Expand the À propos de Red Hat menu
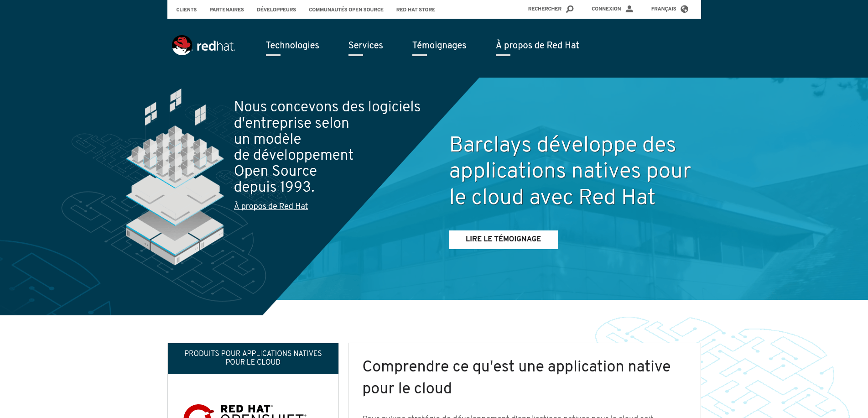868x418 pixels. 537,45
